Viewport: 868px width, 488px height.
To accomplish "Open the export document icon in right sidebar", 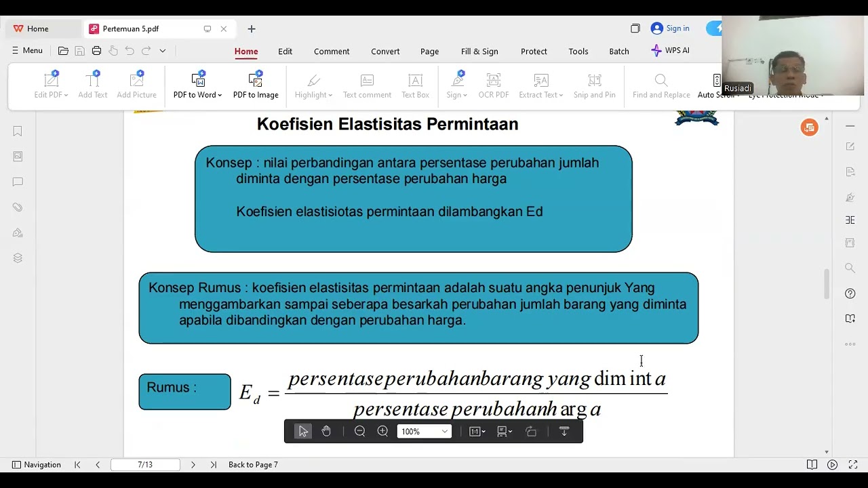I will tap(850, 172).
